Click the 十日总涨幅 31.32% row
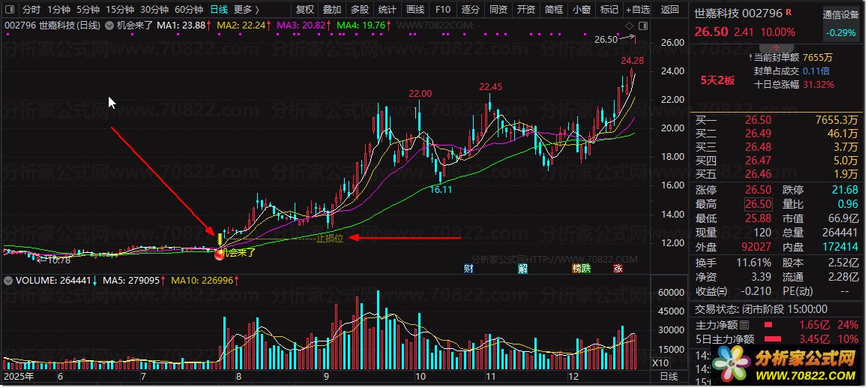Image resolution: width=868 pixels, height=388 pixels. click(794, 85)
